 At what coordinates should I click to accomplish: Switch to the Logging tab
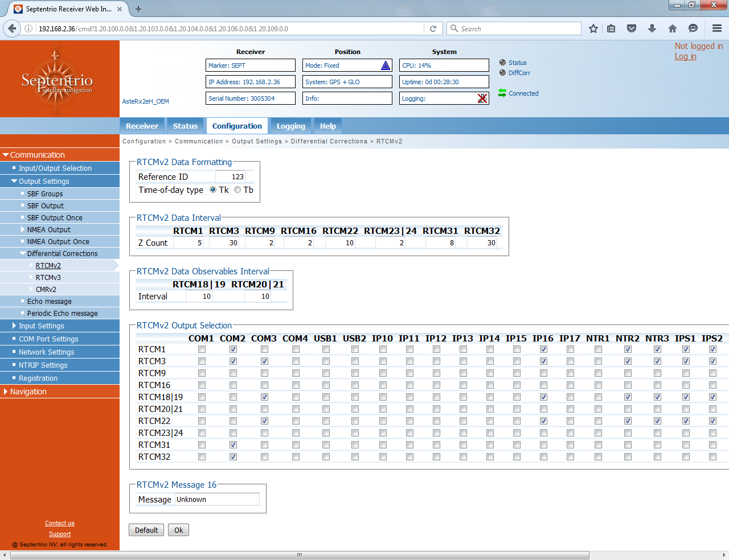click(290, 126)
